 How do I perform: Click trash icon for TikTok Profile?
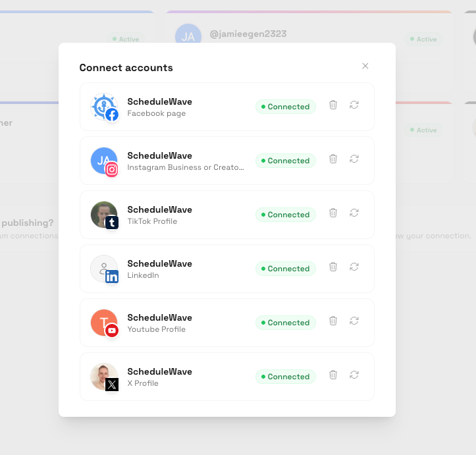[333, 213]
